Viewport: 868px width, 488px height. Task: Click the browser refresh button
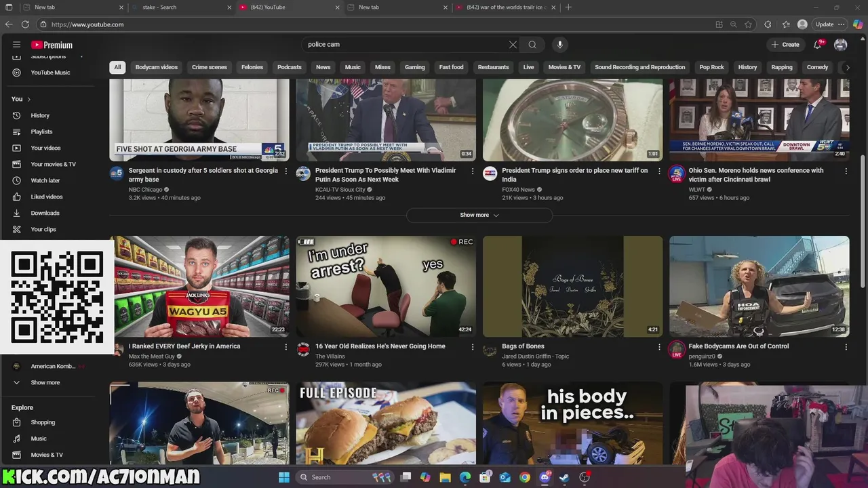[x=25, y=24]
